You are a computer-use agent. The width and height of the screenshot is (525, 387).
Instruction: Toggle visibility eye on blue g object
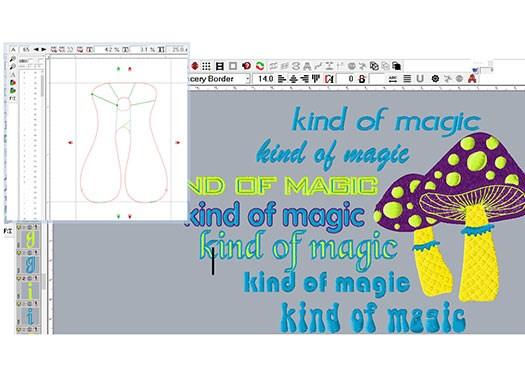[x=19, y=252]
